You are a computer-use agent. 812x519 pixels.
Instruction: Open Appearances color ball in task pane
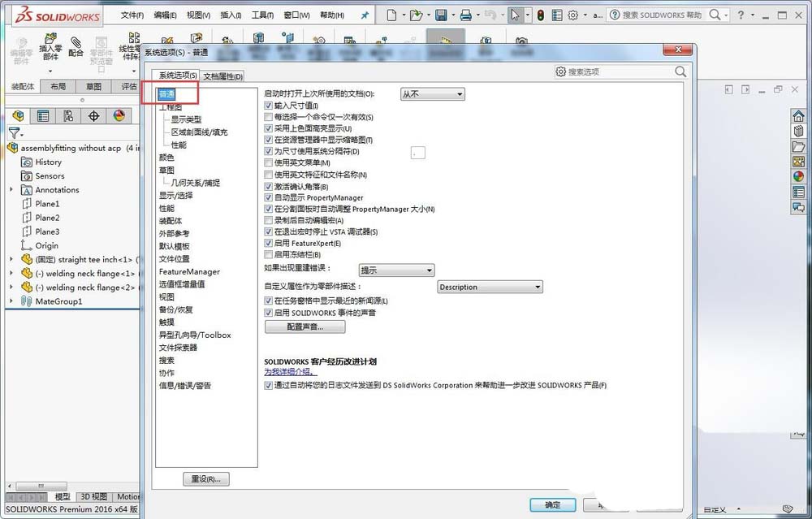pyautogui.click(x=798, y=176)
